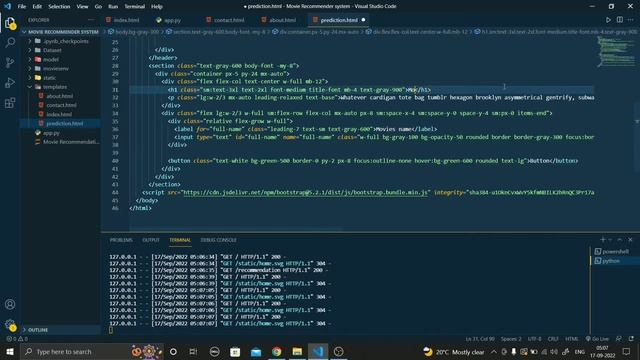
Task: Split the editor to the right
Action: pyautogui.click(x=620, y=20)
